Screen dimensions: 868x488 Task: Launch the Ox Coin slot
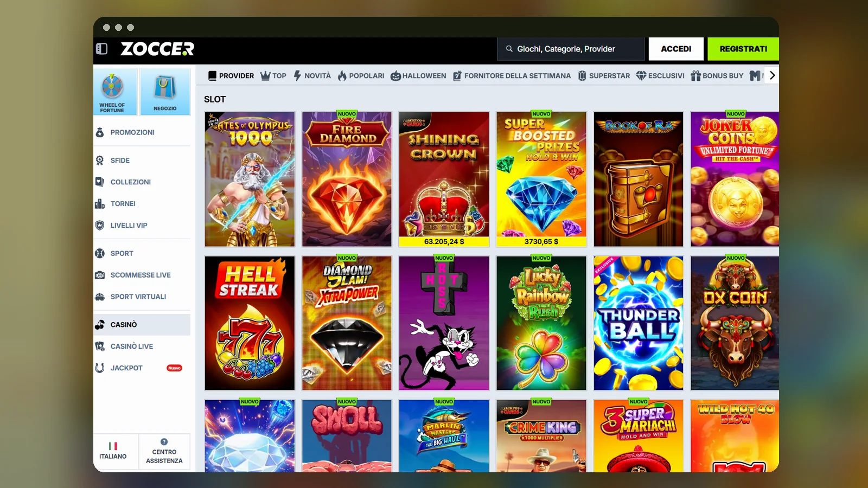click(x=735, y=323)
